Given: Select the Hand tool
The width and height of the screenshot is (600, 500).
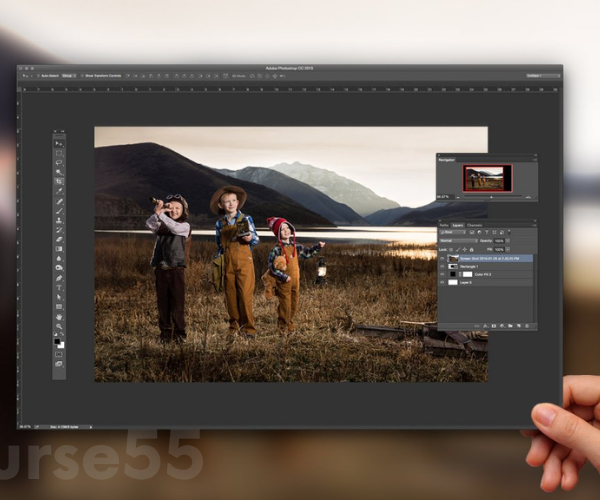Looking at the screenshot, I should pos(59,317).
